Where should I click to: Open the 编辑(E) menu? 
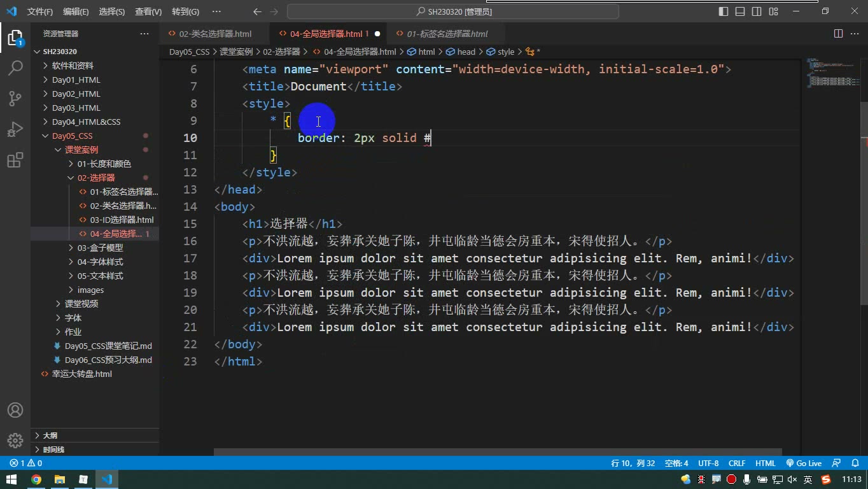76,11
